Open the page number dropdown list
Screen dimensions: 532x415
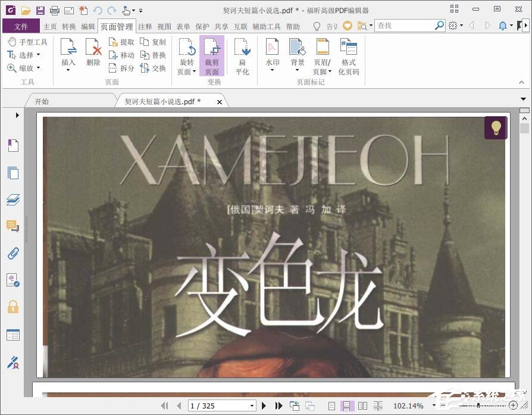coord(251,405)
